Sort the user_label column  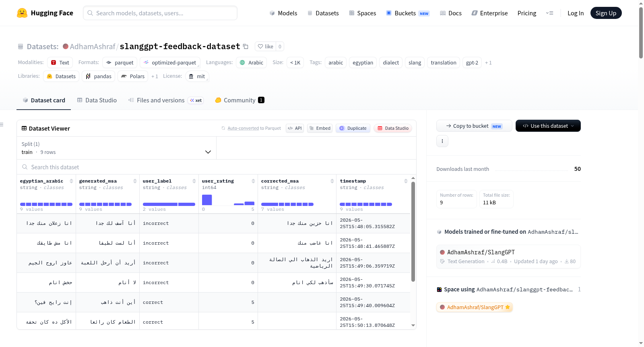coord(194,181)
